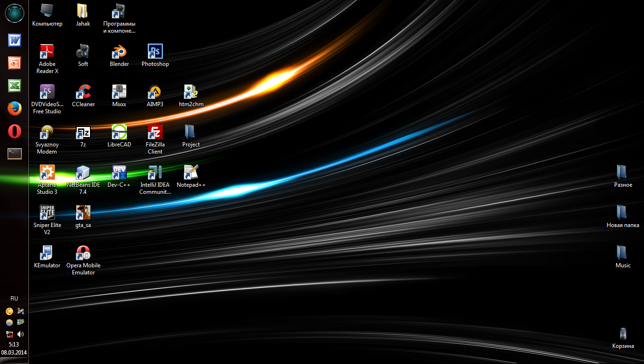Open Word from the taskbar
Viewport: 644px width, 364px height.
[14, 40]
